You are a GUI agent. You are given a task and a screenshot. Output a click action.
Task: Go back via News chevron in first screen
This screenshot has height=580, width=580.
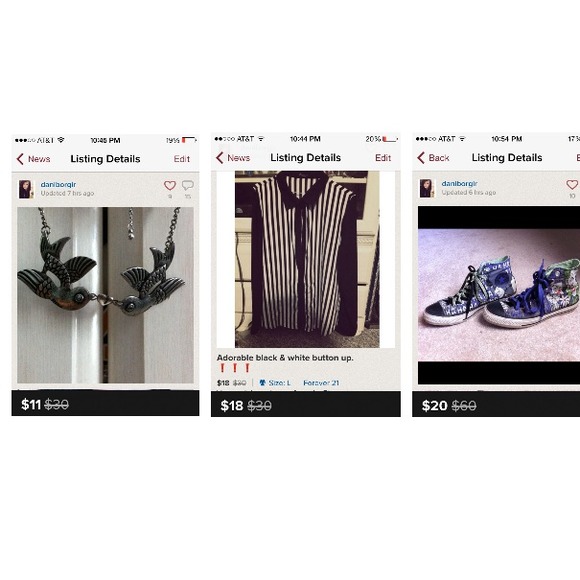pyautogui.click(x=20, y=159)
